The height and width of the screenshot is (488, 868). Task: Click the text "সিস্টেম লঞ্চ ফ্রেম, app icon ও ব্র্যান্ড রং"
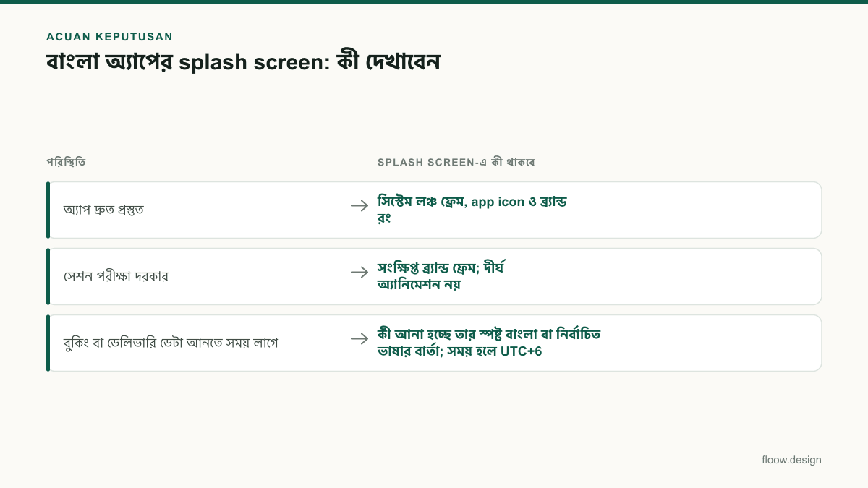pos(472,210)
